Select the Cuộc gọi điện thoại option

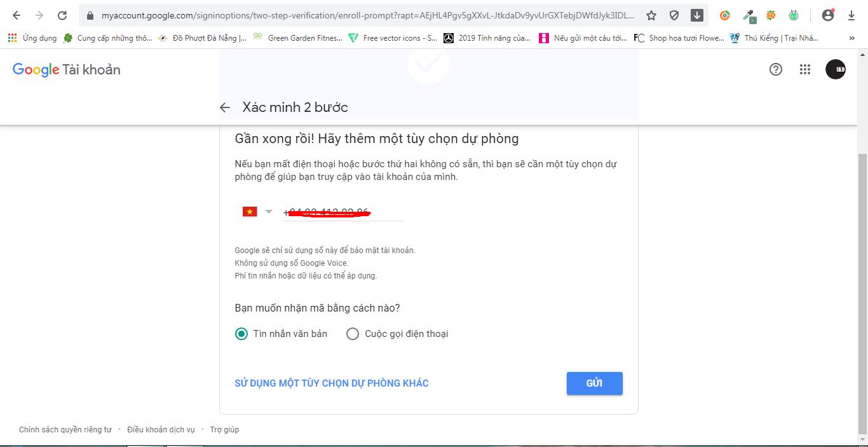tap(397, 334)
